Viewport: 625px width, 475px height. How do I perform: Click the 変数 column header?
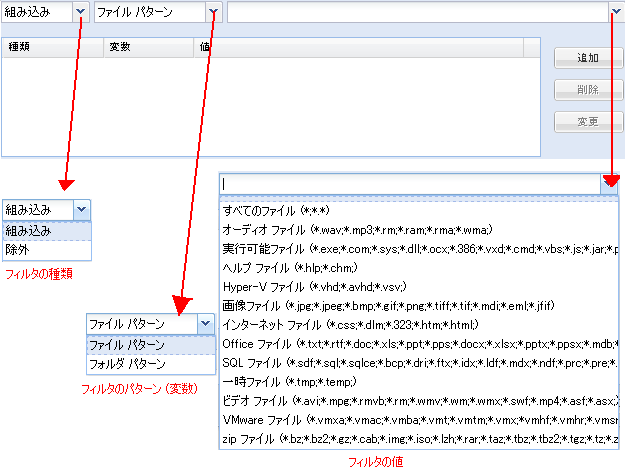click(x=149, y=47)
